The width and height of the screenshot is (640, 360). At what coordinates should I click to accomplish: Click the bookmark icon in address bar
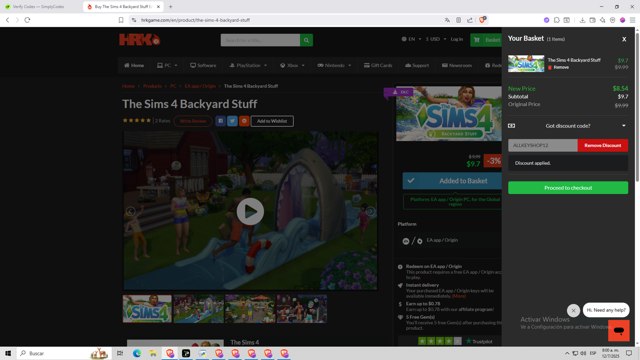pos(121,20)
